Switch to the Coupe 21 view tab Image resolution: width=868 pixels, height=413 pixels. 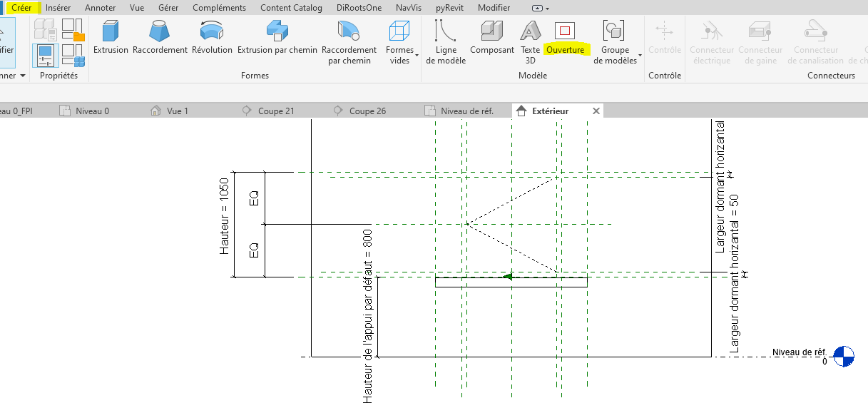(x=275, y=111)
